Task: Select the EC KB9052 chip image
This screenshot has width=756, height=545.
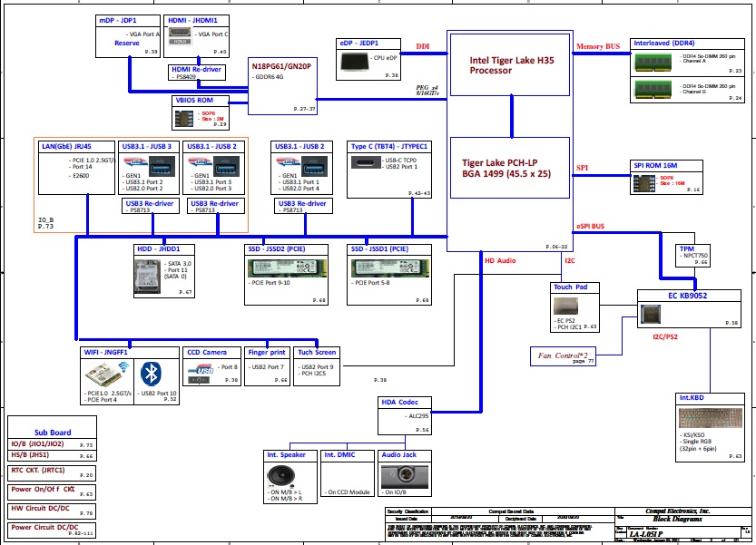Action: [652, 315]
